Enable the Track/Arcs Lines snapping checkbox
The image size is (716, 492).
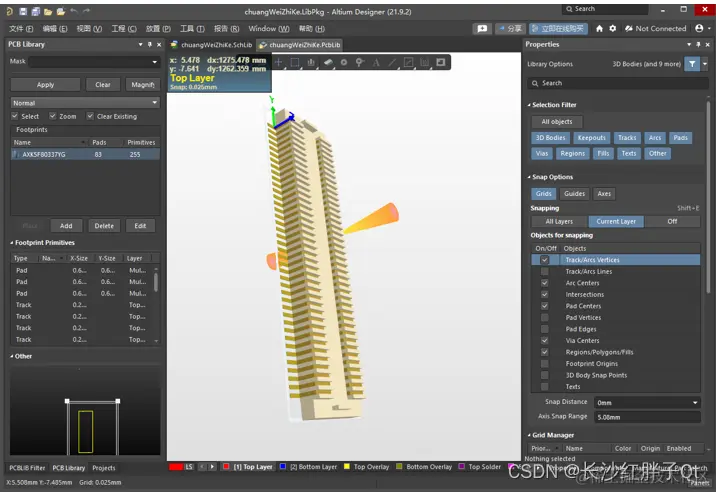pos(544,271)
